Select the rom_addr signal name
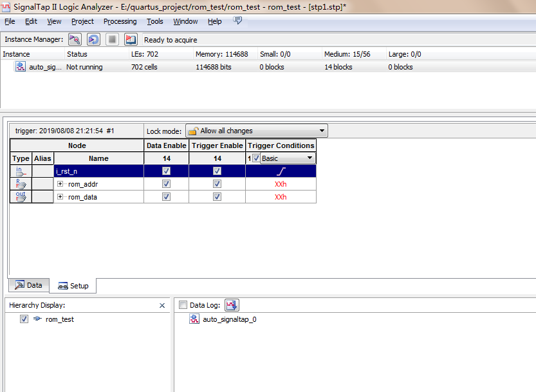 [x=83, y=184]
